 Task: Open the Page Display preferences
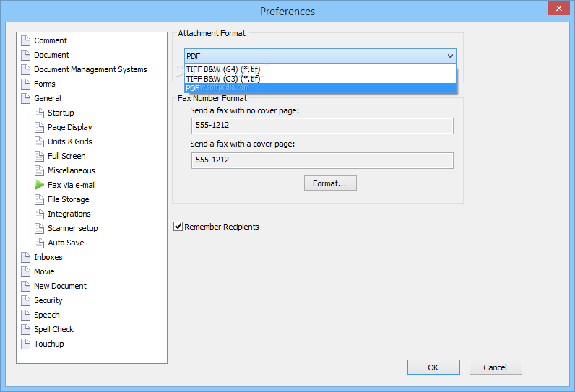(x=69, y=127)
